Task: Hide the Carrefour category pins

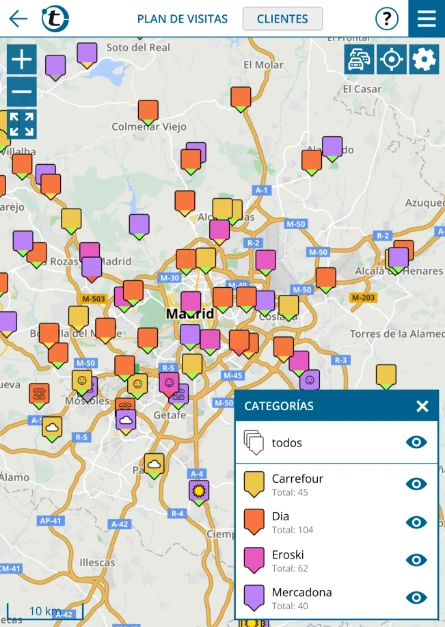Action: (416, 484)
